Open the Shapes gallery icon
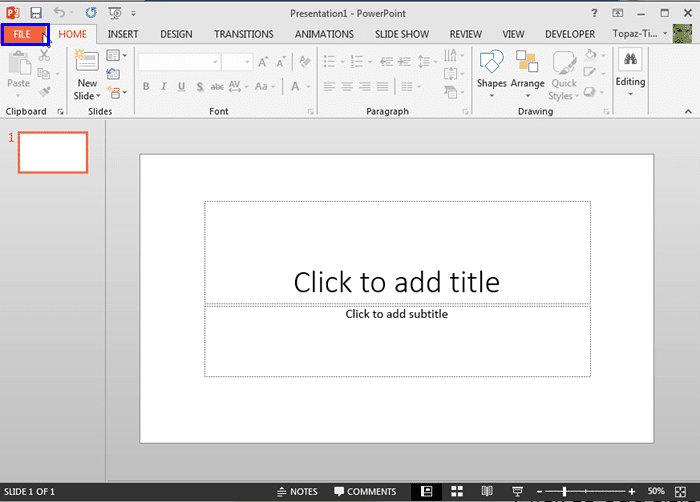 coord(492,61)
